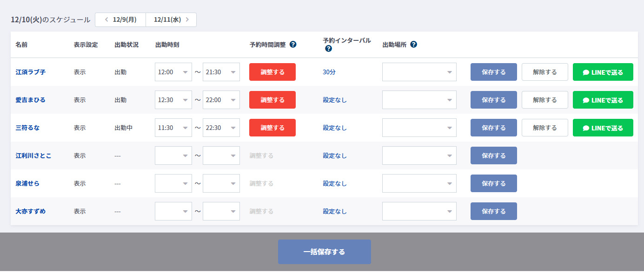Open 大亦すずめ's profile name link
644x272 pixels.
click(30, 211)
